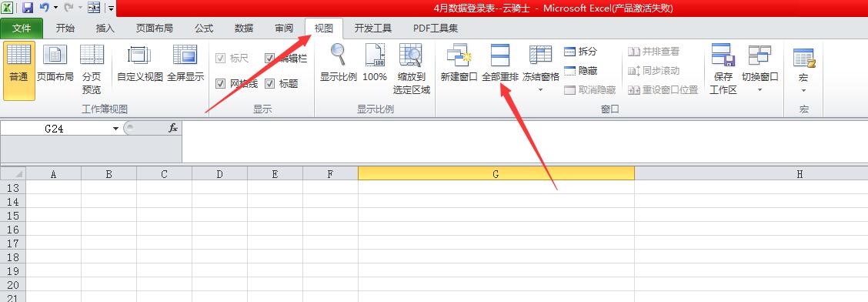
Task: Select row 20 header
Action: pyautogui.click(x=13, y=285)
